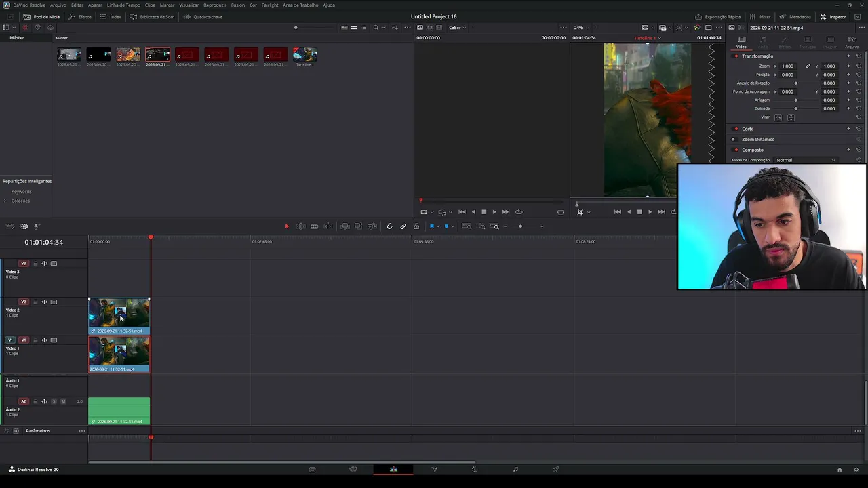
Task: Mute the Áudio 2 track
Action: (63, 401)
